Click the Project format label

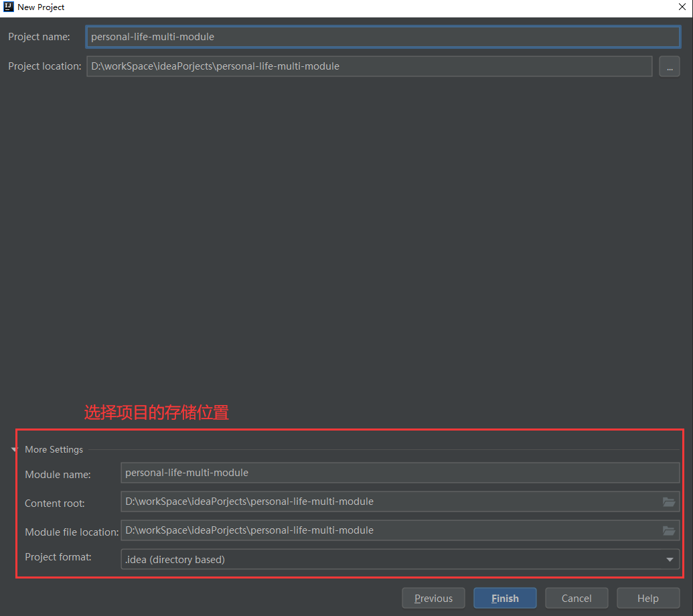(x=58, y=557)
